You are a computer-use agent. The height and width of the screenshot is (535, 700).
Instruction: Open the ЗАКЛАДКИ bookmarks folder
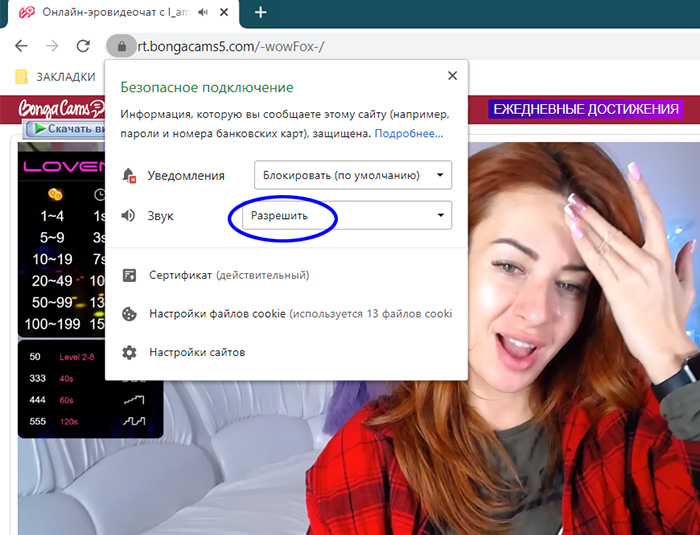pos(56,76)
